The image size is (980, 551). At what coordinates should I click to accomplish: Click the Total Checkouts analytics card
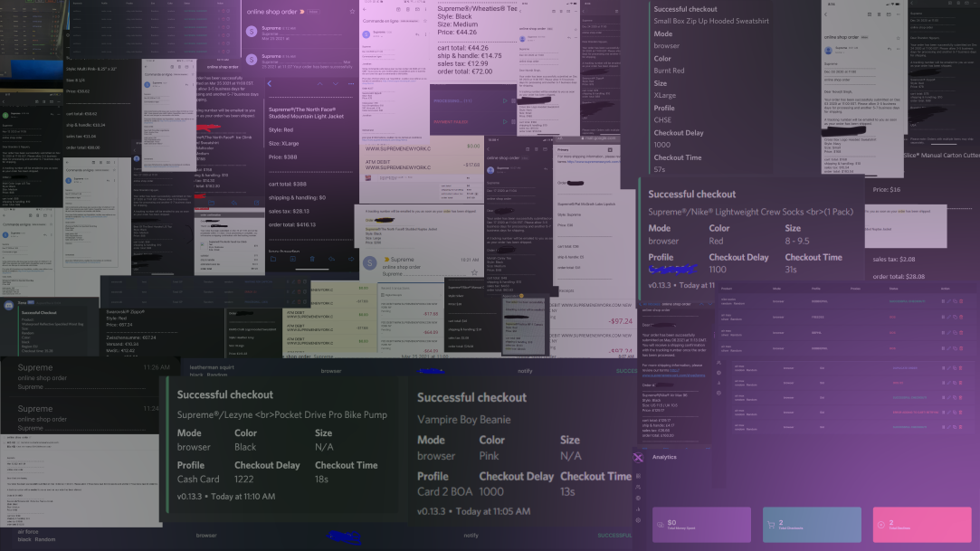point(810,525)
